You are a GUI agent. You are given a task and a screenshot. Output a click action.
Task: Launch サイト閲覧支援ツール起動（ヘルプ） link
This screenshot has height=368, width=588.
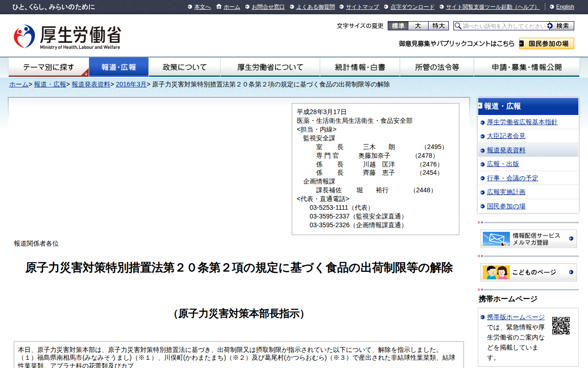(493, 7)
